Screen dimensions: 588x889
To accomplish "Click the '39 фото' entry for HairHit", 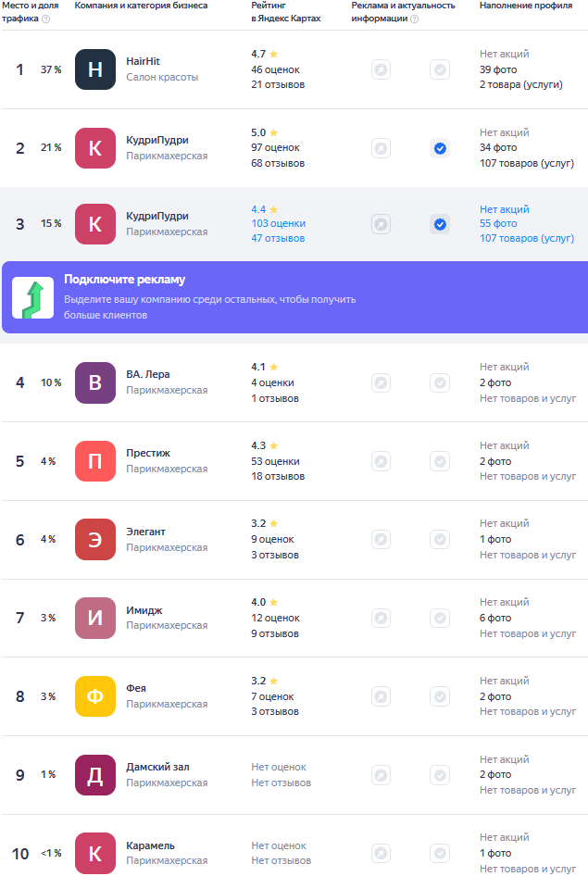I will coord(498,69).
